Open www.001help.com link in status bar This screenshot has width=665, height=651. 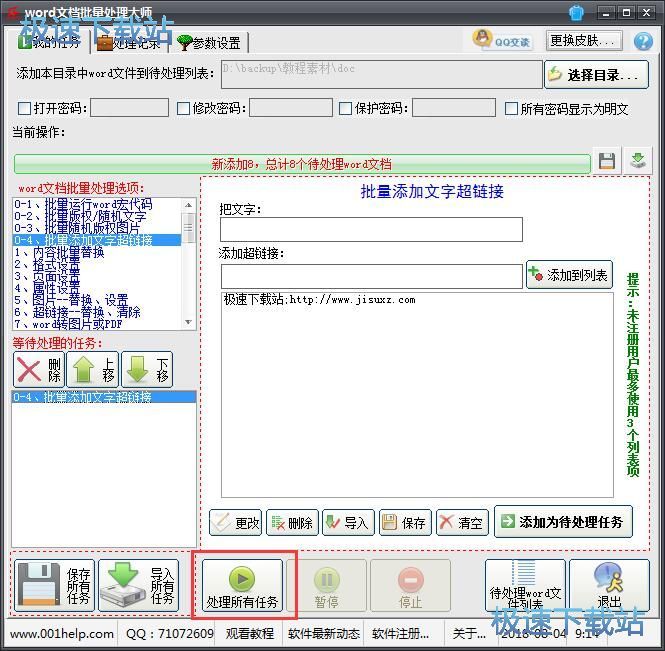(x=62, y=634)
